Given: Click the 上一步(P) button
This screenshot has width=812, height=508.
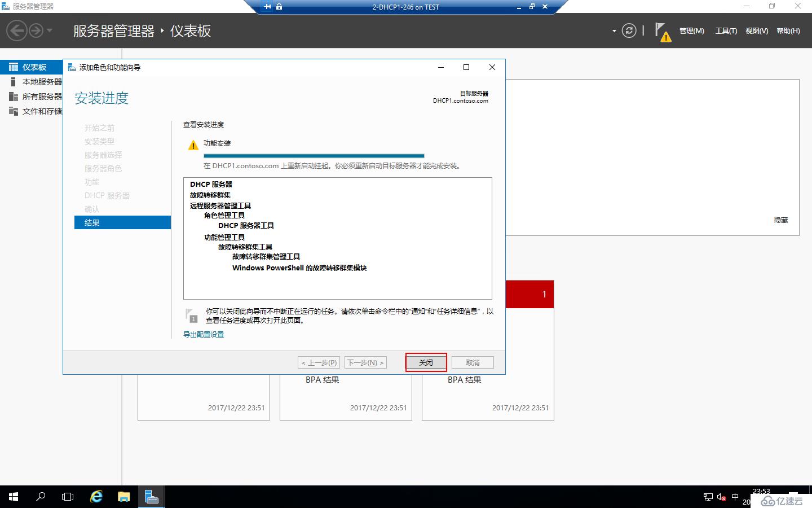Looking at the screenshot, I should (319, 362).
